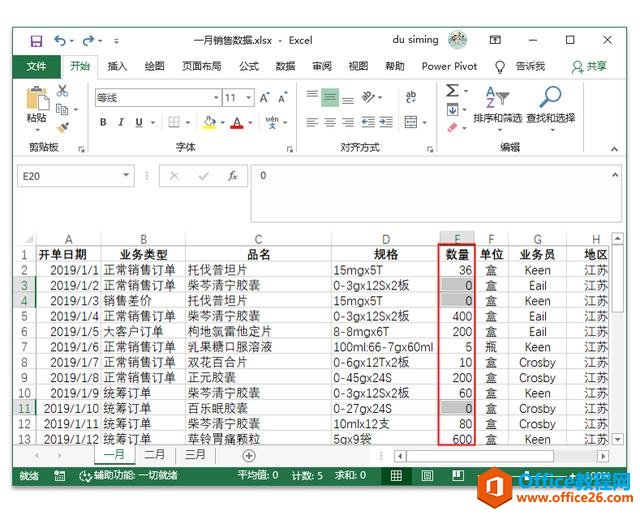Decrease the indent
Screen dimensions: 640x515
pyautogui.click(x=368, y=122)
